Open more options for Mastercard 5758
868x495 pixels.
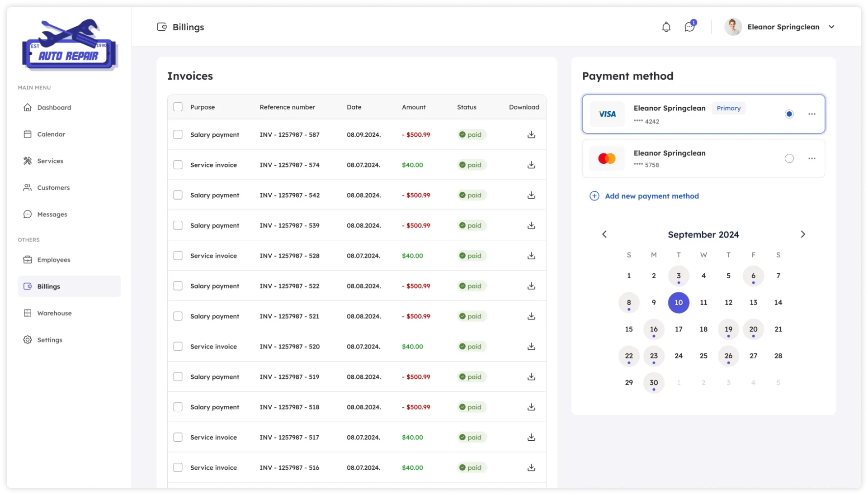click(x=812, y=158)
